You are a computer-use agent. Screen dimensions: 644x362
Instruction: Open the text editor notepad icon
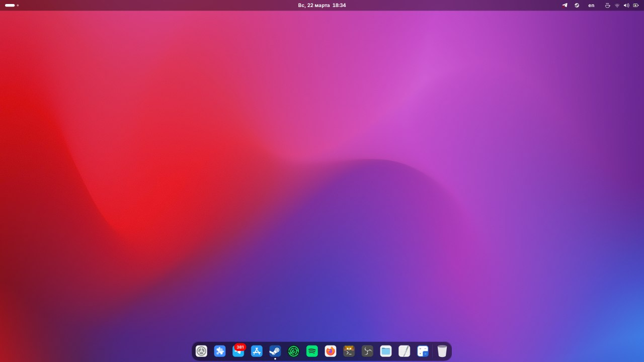coord(404,351)
